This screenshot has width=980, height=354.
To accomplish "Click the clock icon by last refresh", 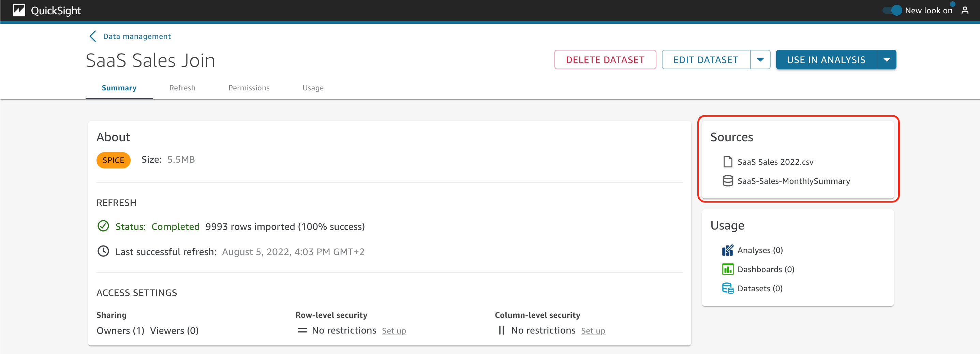I will (x=103, y=251).
